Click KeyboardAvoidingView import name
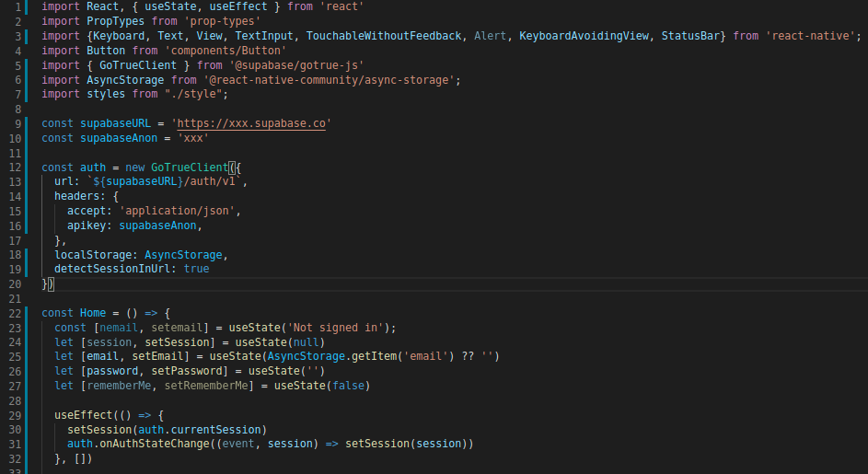The width and height of the screenshot is (868, 474). pyautogui.click(x=584, y=36)
